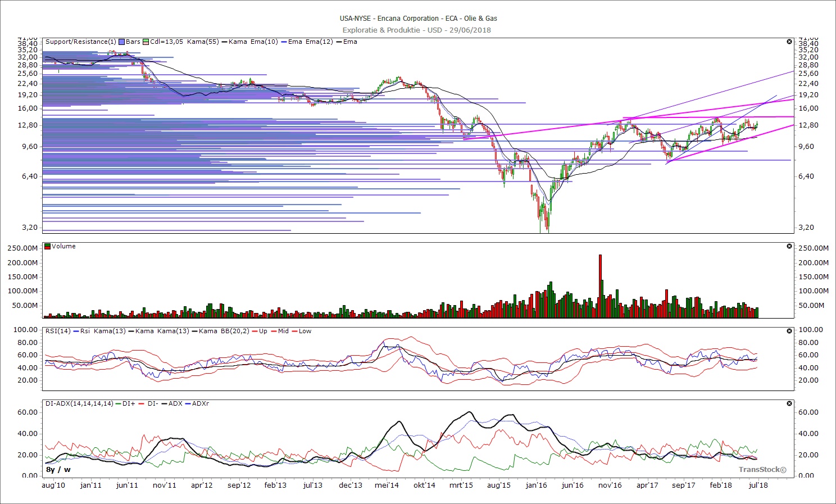Click the 250.00M label on left volume axis
The image size is (836, 504).
point(24,248)
